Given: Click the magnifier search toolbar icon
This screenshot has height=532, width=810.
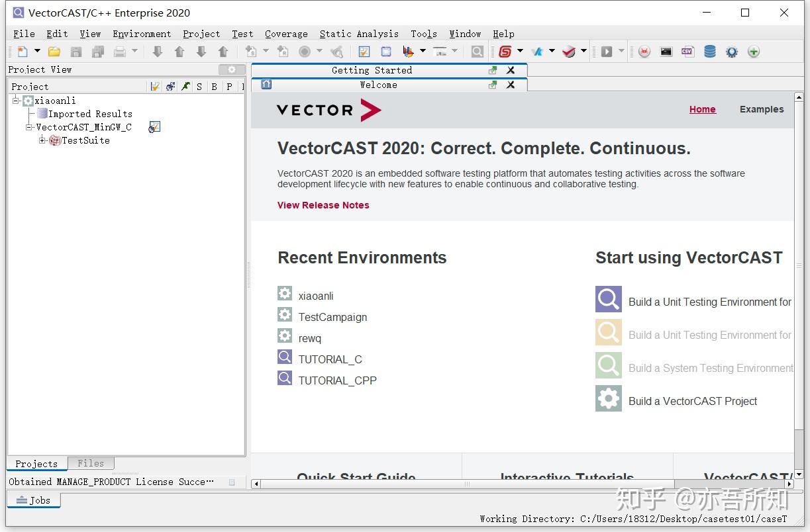Looking at the screenshot, I should coord(477,51).
